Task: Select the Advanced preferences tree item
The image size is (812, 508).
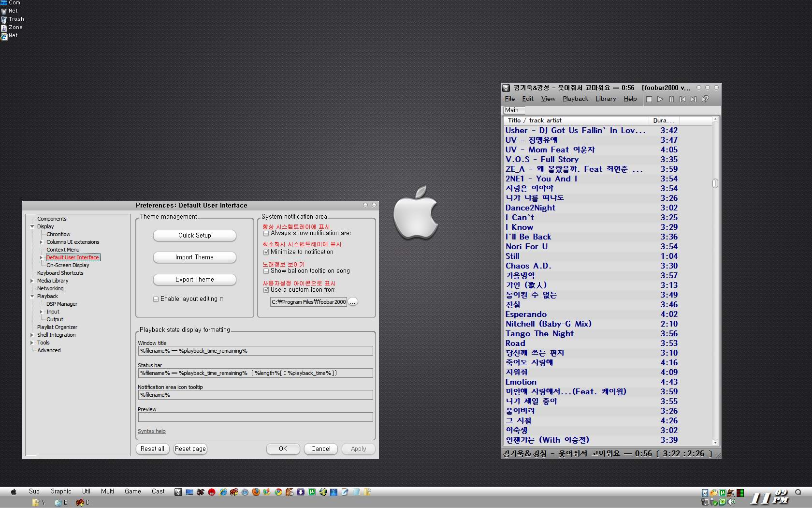Action: (49, 350)
